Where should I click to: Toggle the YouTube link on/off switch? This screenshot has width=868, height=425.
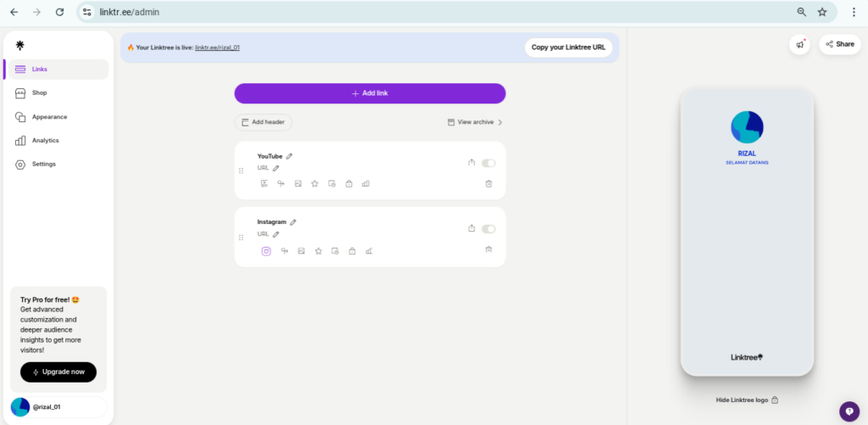[x=488, y=163]
